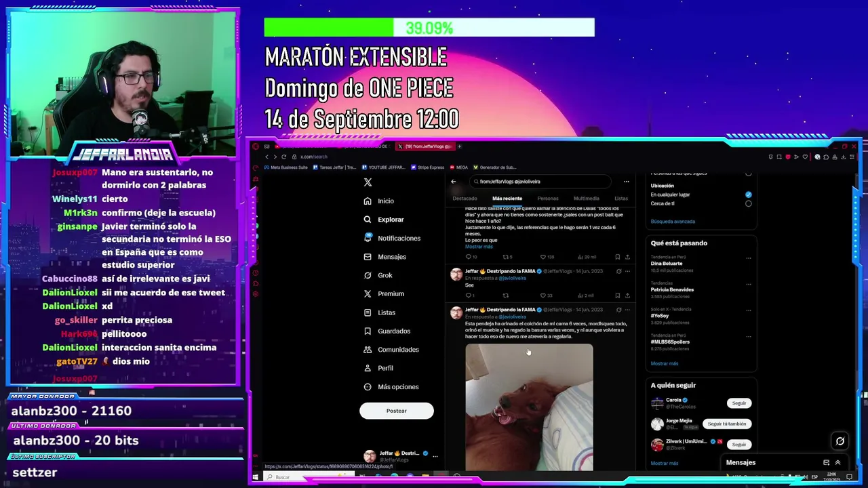Click Mostrar más under A quién seguir

(665, 464)
